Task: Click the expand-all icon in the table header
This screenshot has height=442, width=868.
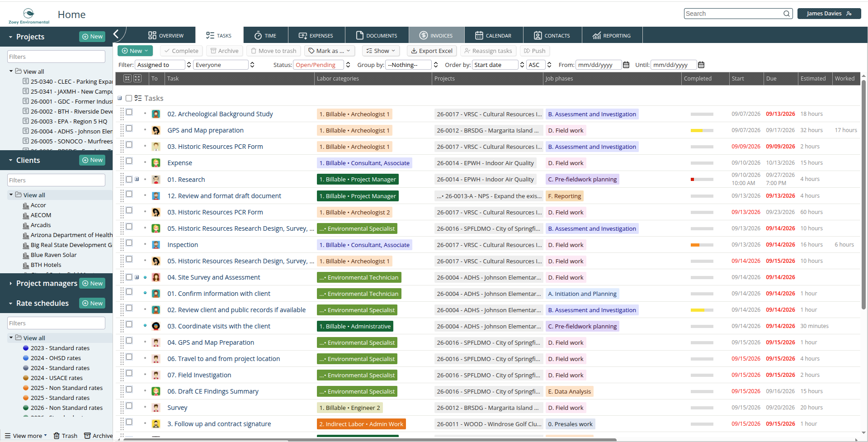Action: pyautogui.click(x=137, y=78)
